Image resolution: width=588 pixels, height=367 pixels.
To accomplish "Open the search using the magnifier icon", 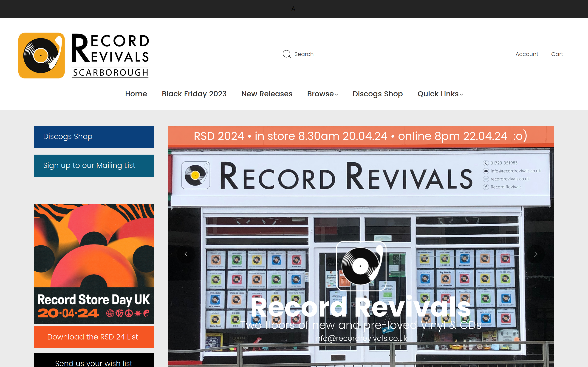I will 287,54.
